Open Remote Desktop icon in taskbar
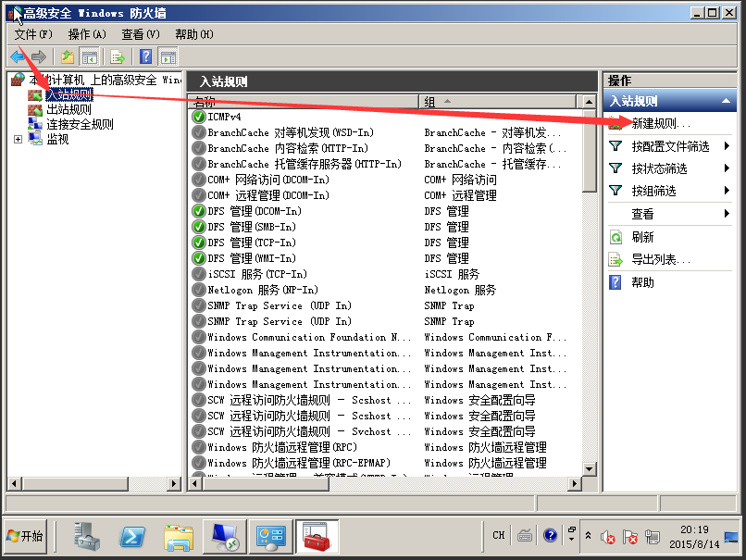Screen dimensions: 746x560 225,537
